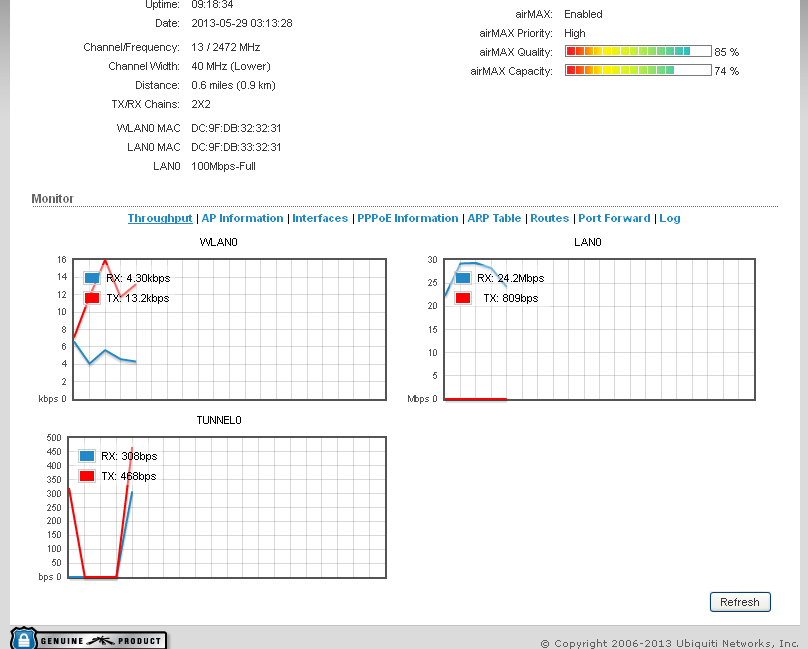
Task: Click the WLAN0 graph title
Action: point(218,242)
